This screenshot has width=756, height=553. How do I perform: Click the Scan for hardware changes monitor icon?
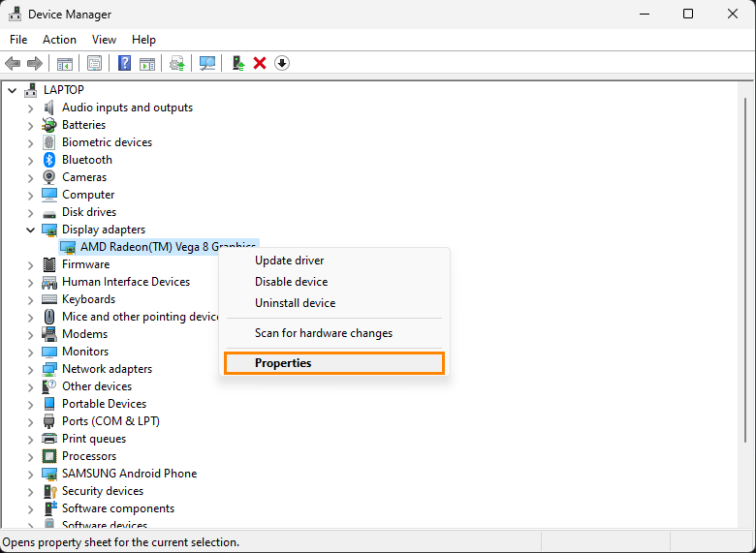pyautogui.click(x=207, y=63)
